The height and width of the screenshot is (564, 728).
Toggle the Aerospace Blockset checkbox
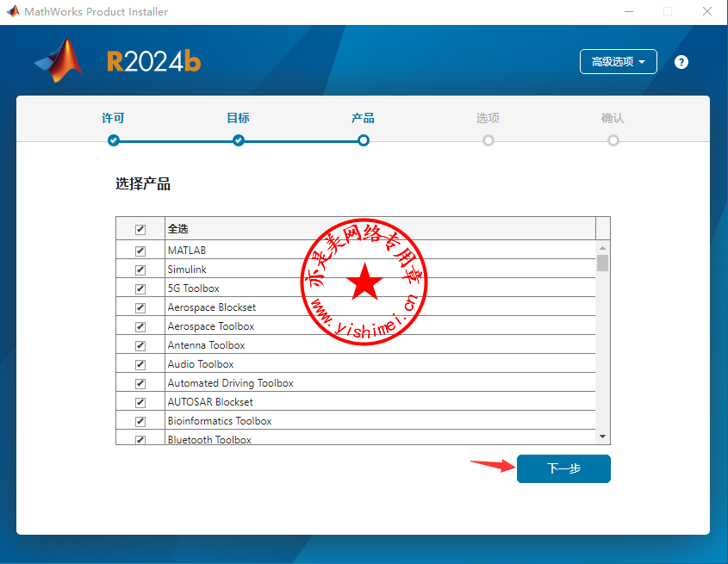click(140, 307)
